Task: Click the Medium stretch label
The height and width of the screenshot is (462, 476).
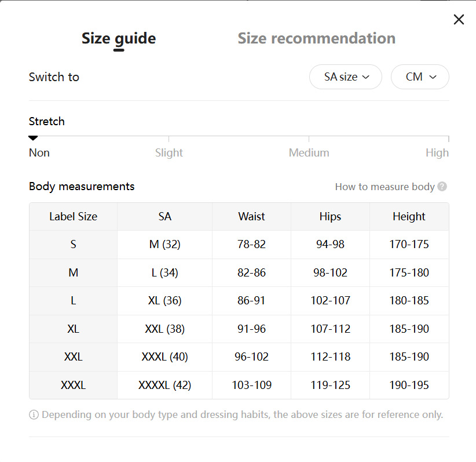Action: (309, 153)
